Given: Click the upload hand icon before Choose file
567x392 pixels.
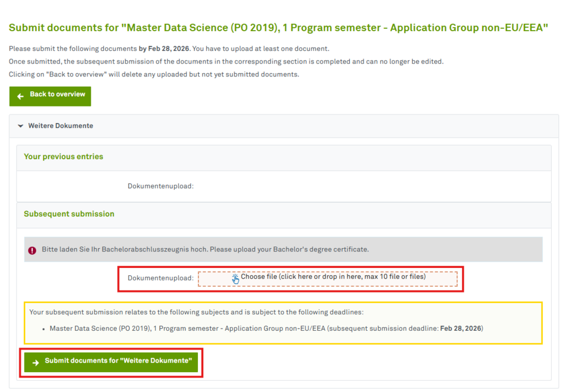Looking at the screenshot, I should pyautogui.click(x=236, y=279).
